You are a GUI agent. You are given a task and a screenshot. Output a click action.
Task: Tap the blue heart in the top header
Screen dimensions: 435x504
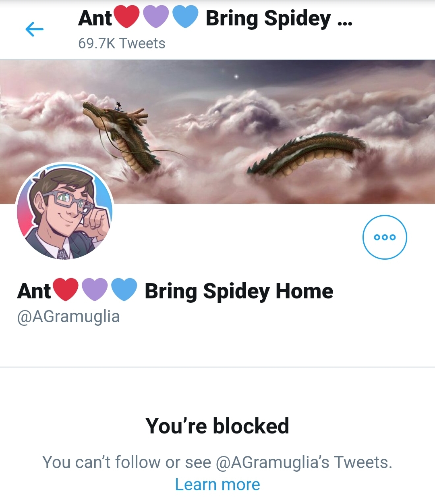185,17
